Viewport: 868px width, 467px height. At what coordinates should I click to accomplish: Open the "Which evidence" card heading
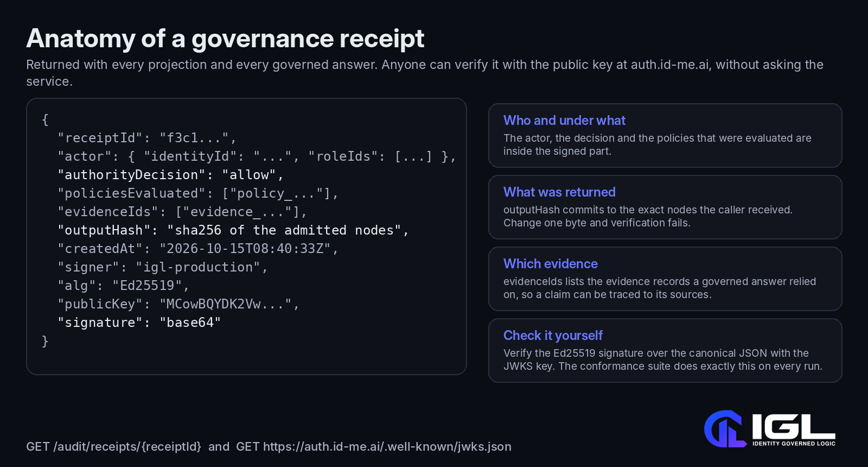551,264
